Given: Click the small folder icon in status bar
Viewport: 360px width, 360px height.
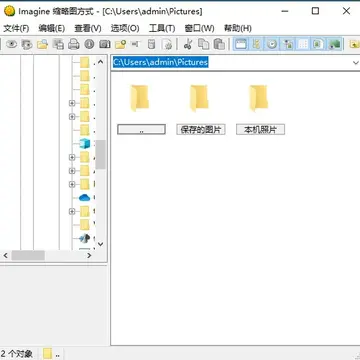Looking at the screenshot, I should click(48, 354).
